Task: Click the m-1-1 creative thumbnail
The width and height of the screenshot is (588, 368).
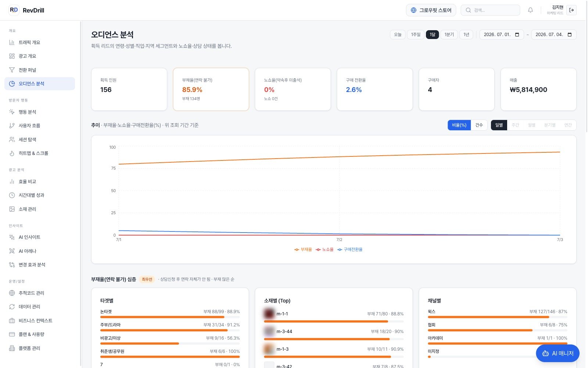Action: click(269, 314)
